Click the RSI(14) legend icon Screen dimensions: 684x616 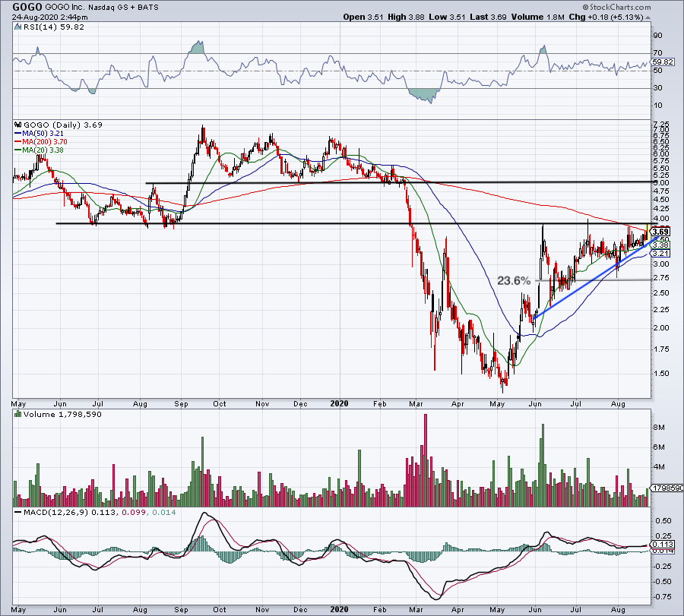[18, 27]
